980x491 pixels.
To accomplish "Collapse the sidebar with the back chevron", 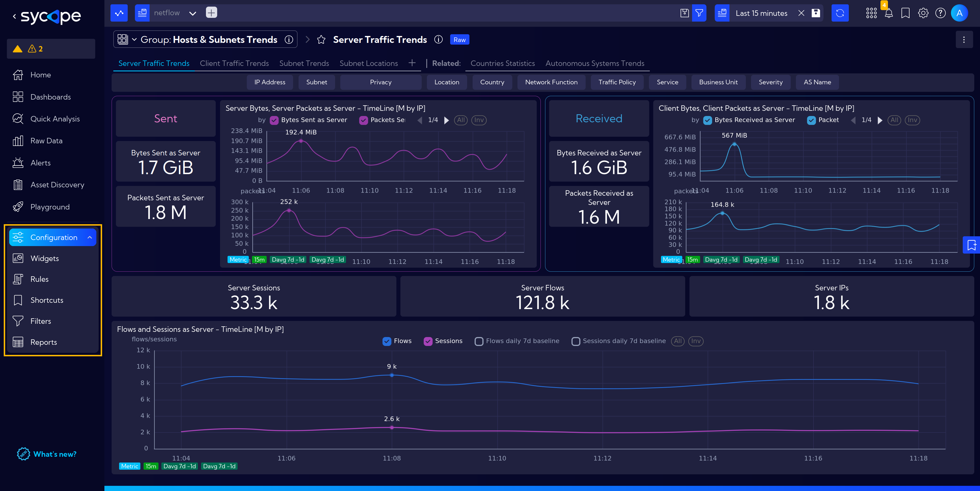I will coord(14,16).
